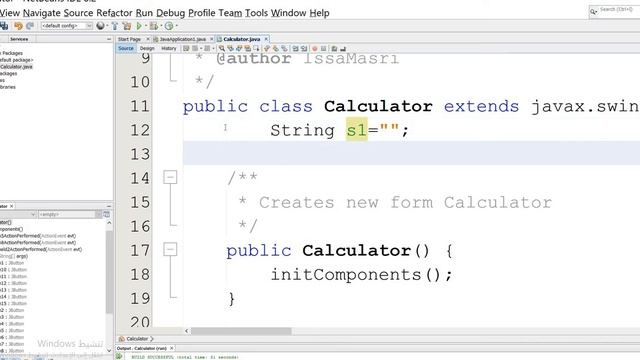Click the Comment lines editor icon
The width and height of the screenshot is (640, 360).
334,49
